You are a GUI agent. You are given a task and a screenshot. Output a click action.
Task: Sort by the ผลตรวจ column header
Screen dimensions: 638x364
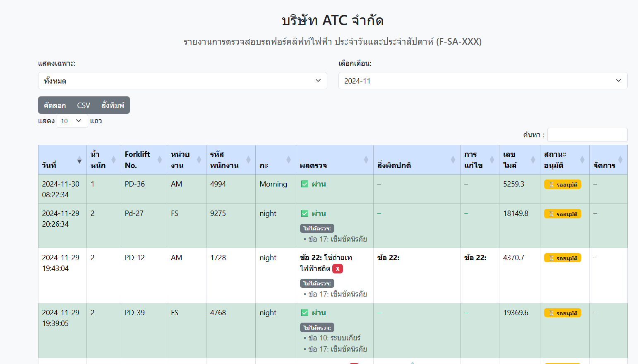pos(334,160)
